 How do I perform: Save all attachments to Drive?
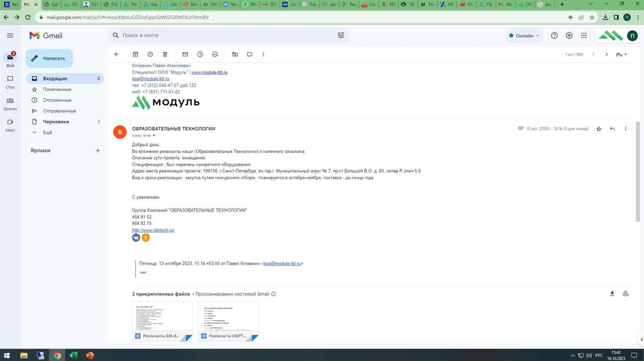coord(626,294)
